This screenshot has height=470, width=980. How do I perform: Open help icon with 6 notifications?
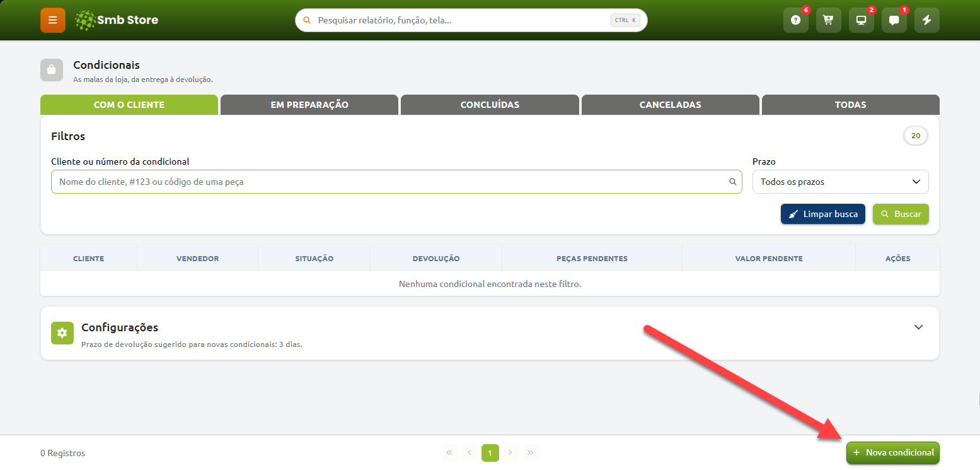(x=796, y=20)
